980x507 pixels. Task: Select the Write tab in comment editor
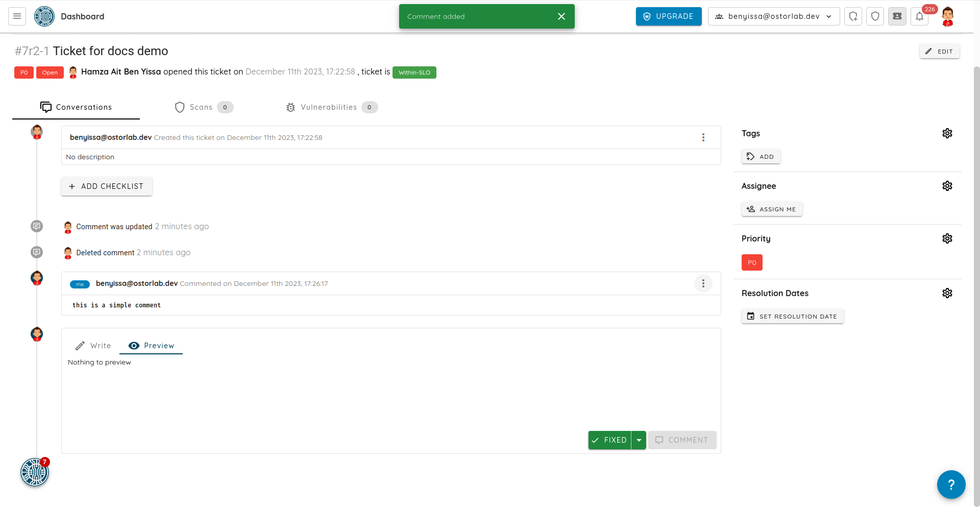(93, 346)
